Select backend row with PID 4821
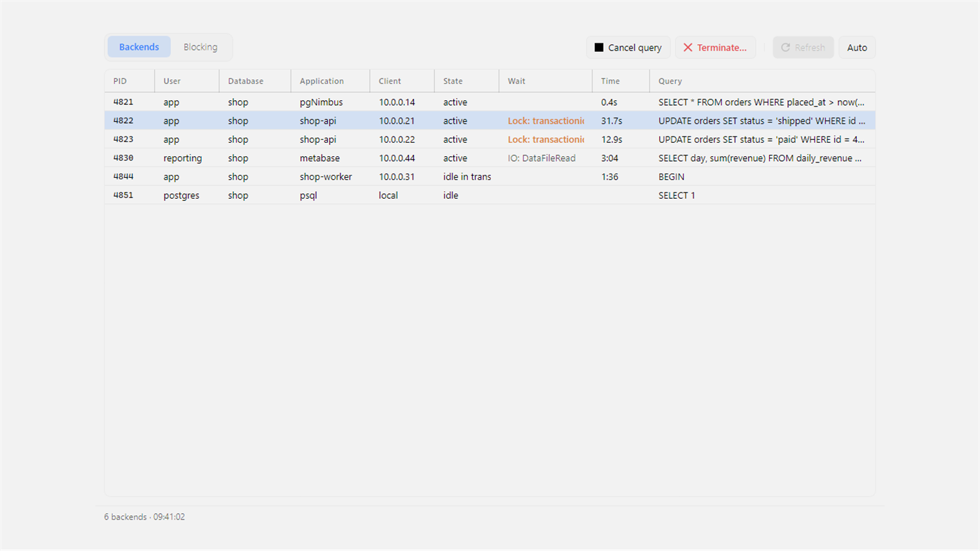The width and height of the screenshot is (980, 551). [x=490, y=102]
